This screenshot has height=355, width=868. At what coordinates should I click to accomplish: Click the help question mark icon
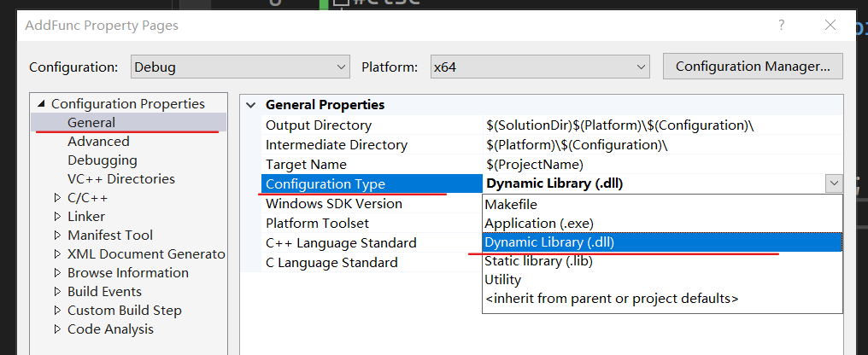781,26
